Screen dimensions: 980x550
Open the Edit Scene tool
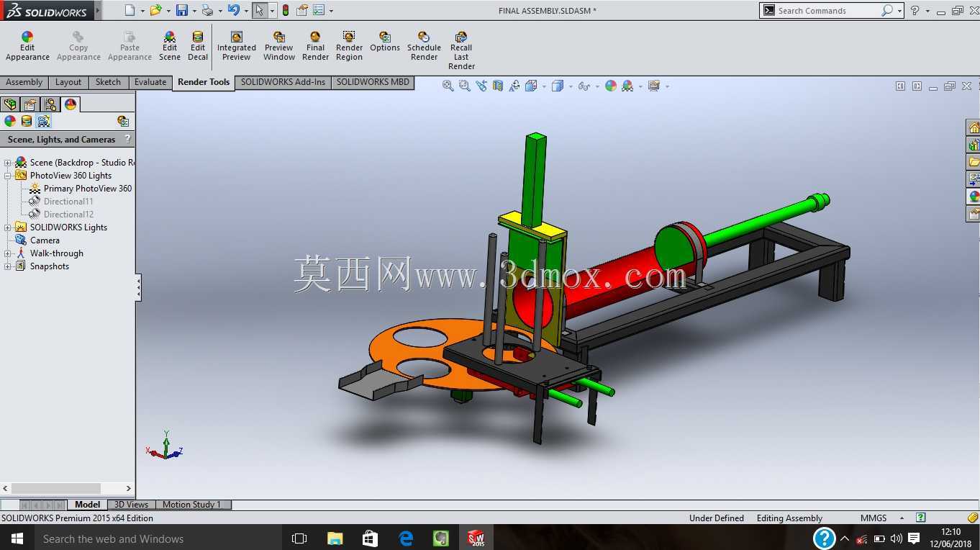[x=170, y=46]
